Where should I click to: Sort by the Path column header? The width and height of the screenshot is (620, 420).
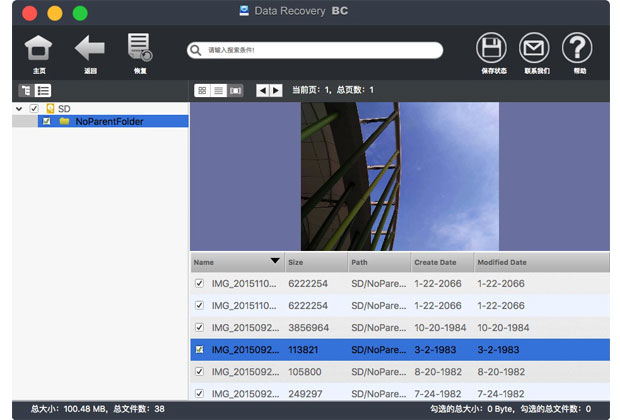pyautogui.click(x=380, y=262)
